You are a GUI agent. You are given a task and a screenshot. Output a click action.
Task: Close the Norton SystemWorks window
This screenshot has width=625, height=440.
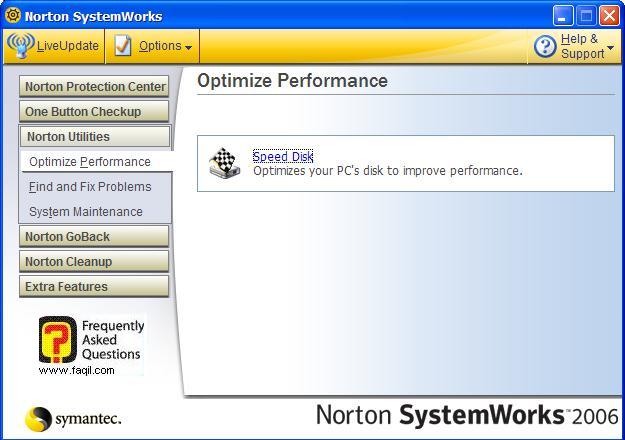pyautogui.click(x=609, y=16)
